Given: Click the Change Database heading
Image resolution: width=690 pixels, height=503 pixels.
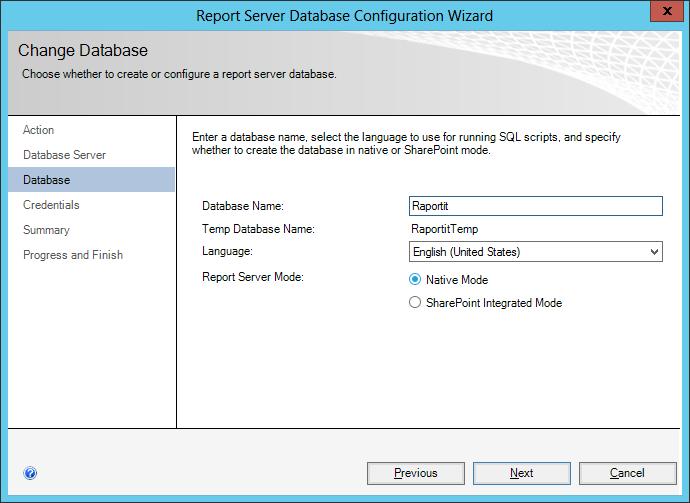Looking at the screenshot, I should 83,50.
